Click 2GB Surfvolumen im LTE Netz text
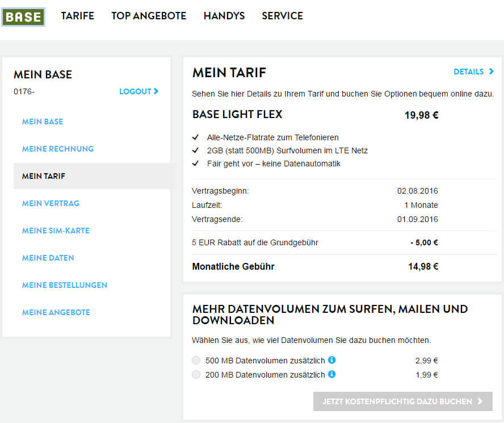504x423 pixels. pos(287,151)
